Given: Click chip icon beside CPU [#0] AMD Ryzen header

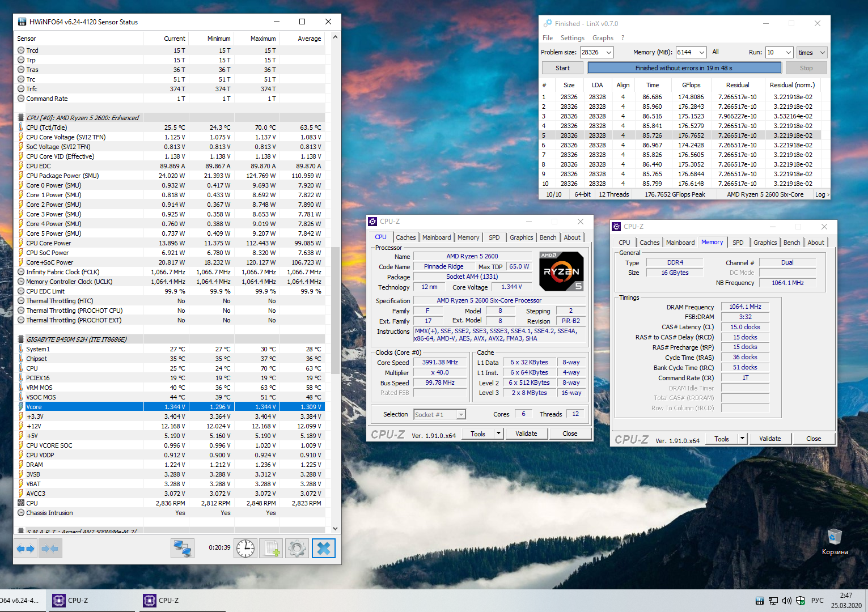Looking at the screenshot, I should (21, 118).
